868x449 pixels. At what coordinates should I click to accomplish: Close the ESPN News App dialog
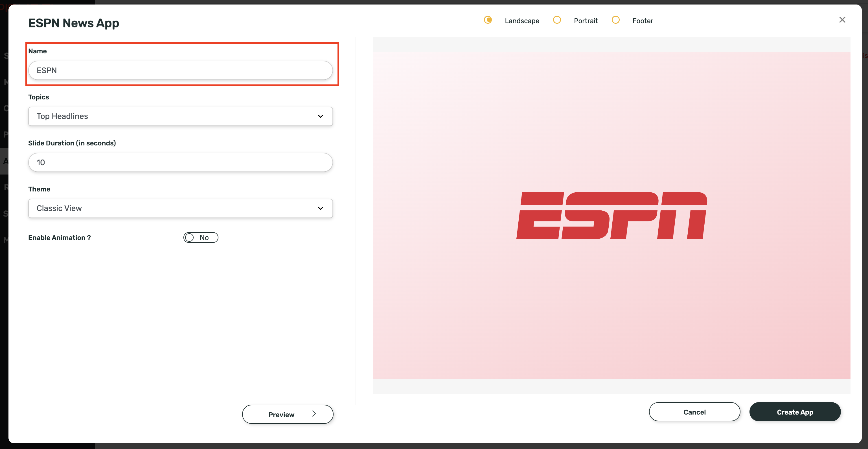click(842, 20)
